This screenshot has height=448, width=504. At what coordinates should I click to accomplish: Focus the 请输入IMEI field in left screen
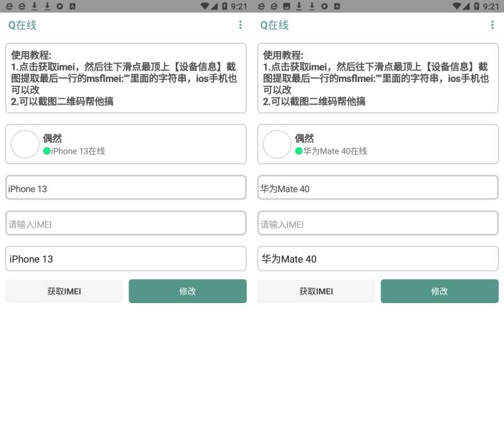(126, 223)
